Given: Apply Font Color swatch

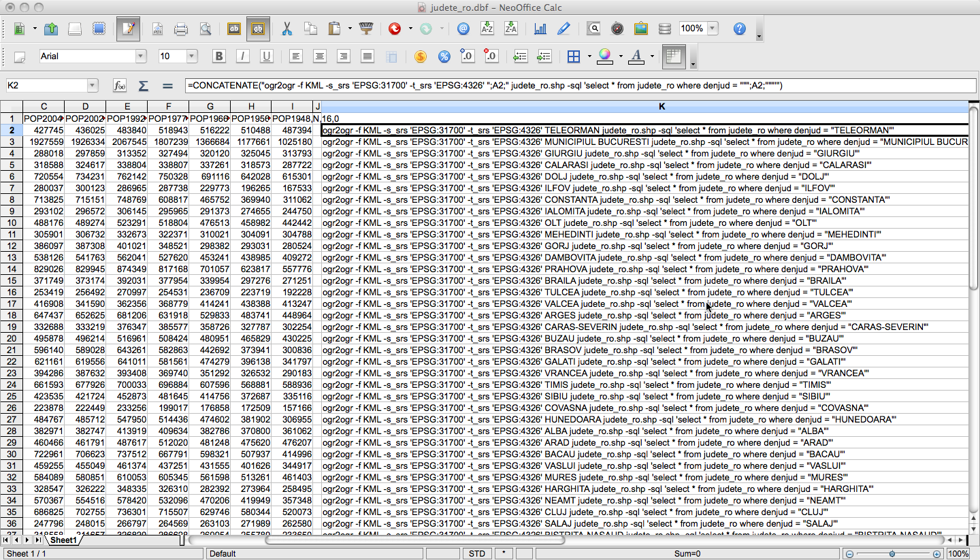Looking at the screenshot, I should click(636, 56).
